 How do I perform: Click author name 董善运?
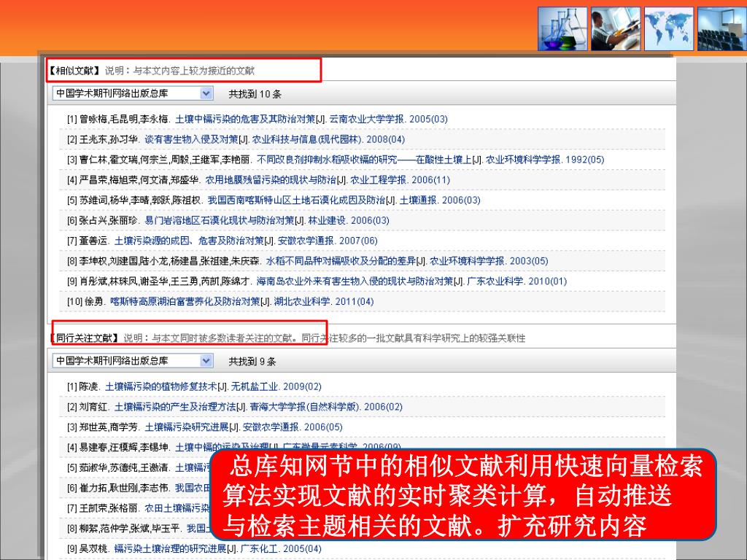93,241
